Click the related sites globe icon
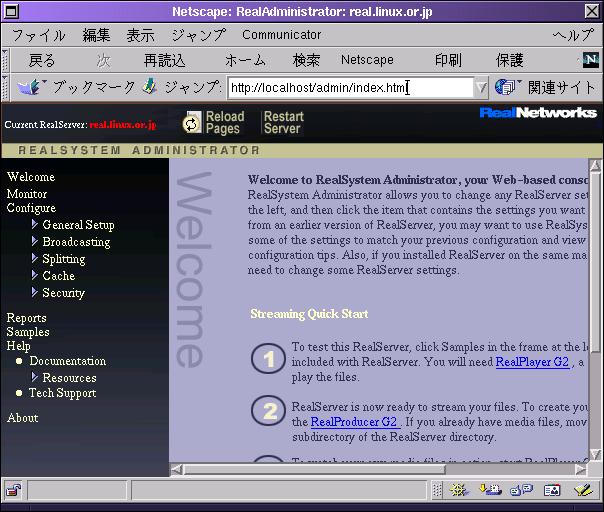This screenshot has height=512, width=604. pos(505,87)
